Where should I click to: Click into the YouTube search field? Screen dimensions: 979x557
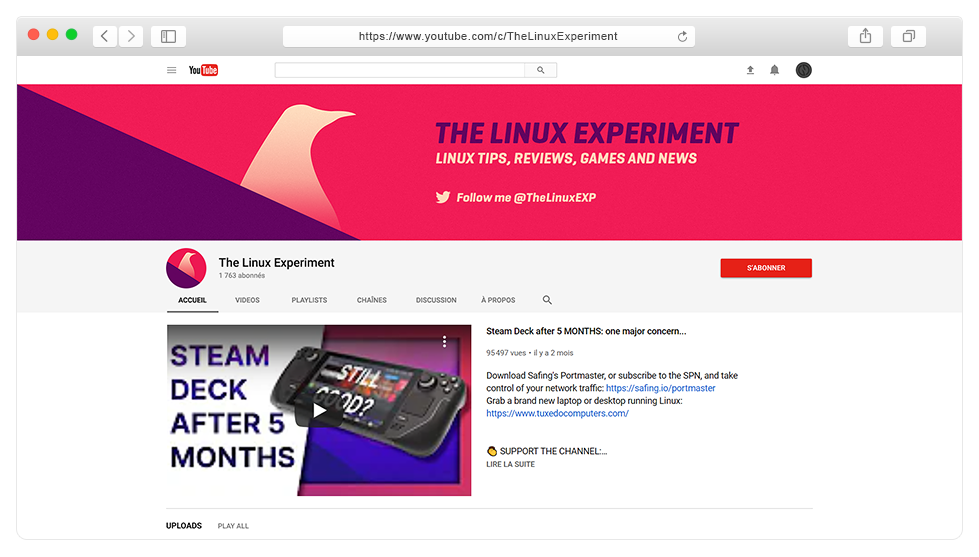[400, 70]
